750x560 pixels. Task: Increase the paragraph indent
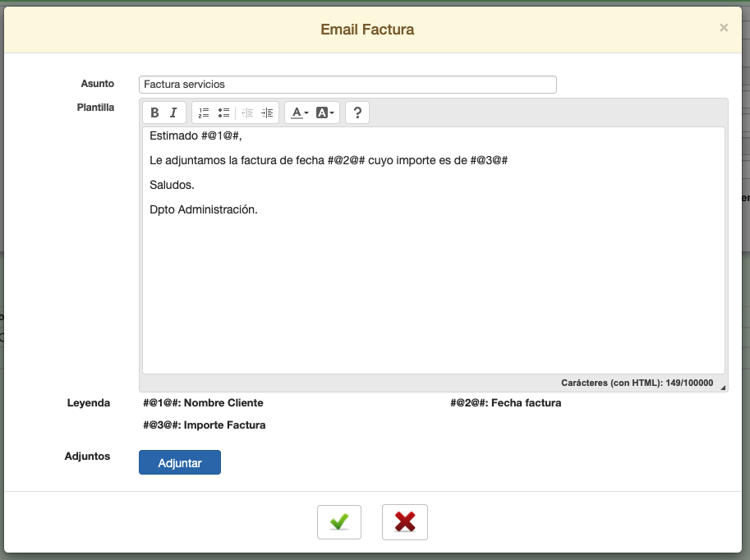(267, 112)
